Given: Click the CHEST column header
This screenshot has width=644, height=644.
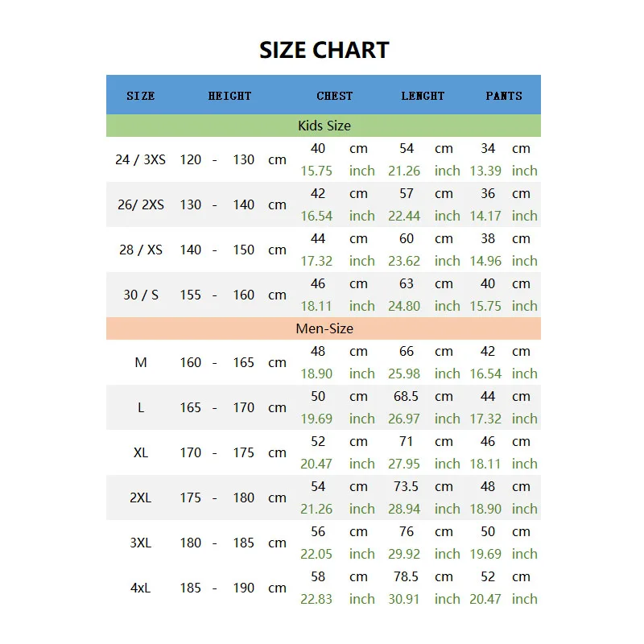Looking at the screenshot, I should (334, 96).
